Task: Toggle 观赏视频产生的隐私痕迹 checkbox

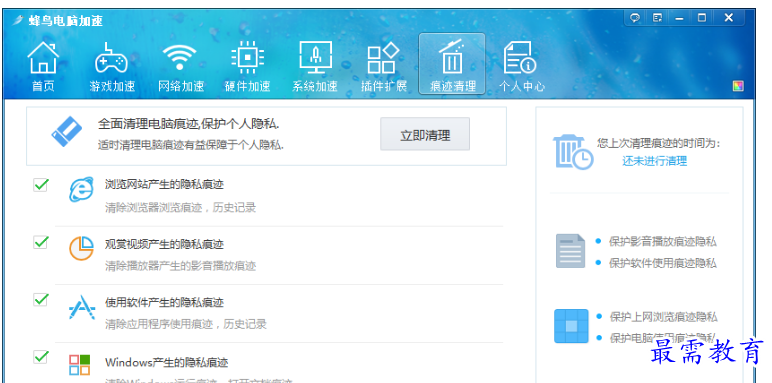Action: 40,242
